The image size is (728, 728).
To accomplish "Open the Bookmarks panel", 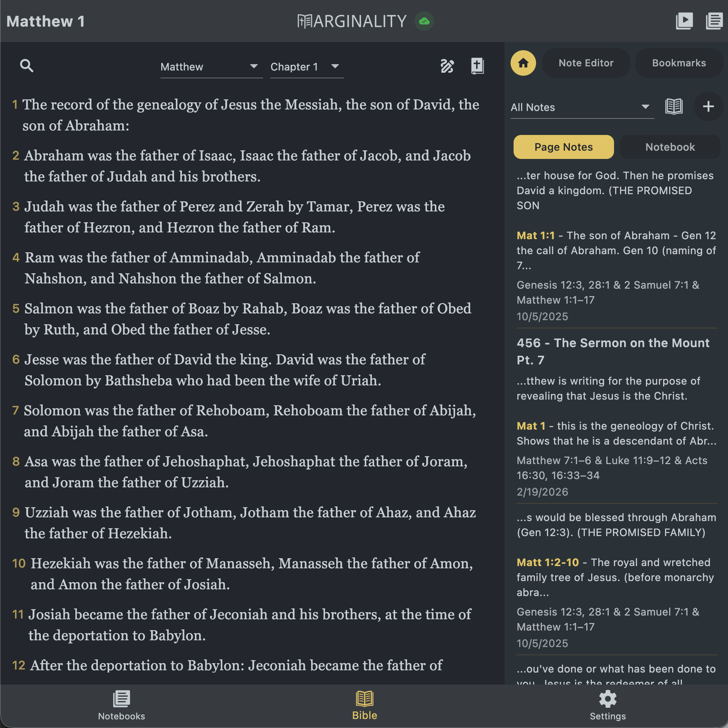I will pos(678,63).
